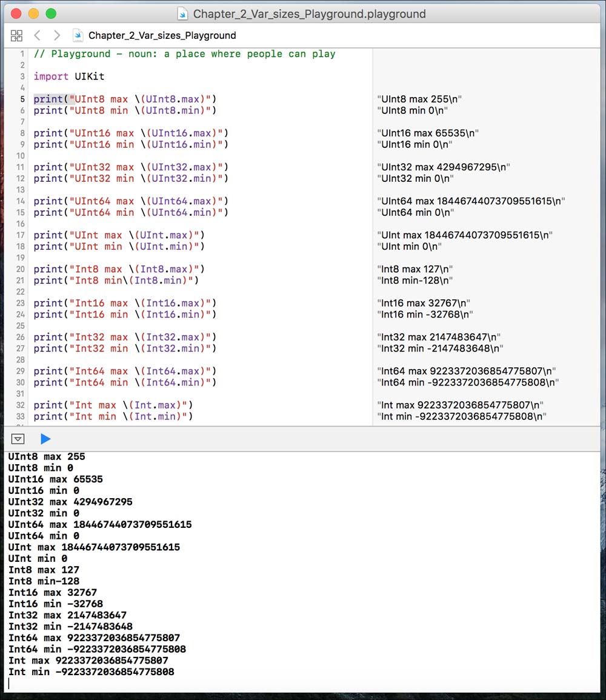606x700 pixels.
Task: Open the related items grid menu
Action: coord(16,36)
